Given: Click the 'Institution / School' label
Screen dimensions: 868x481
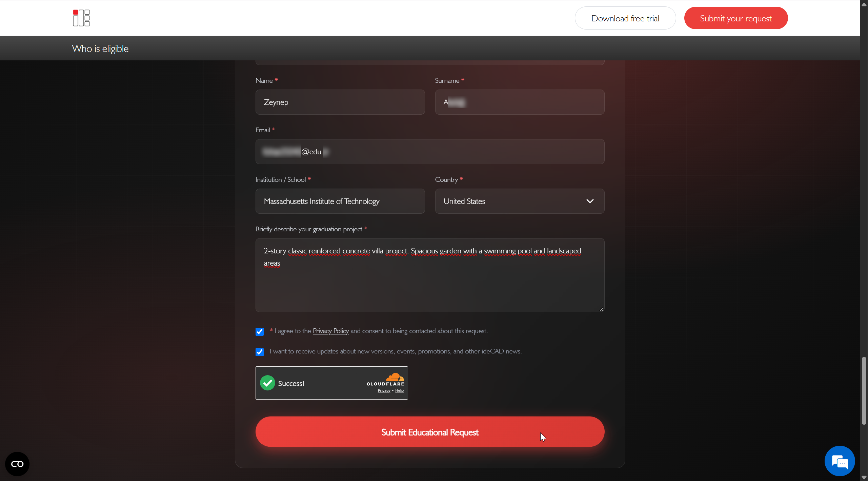Looking at the screenshot, I should point(281,179).
